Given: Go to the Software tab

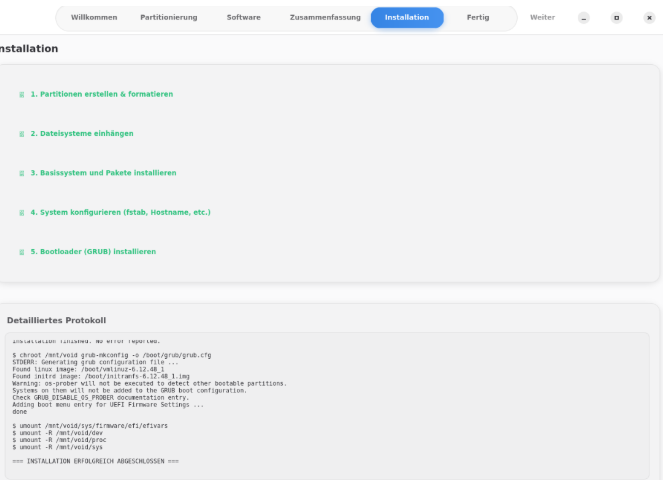Looking at the screenshot, I should [x=243, y=18].
